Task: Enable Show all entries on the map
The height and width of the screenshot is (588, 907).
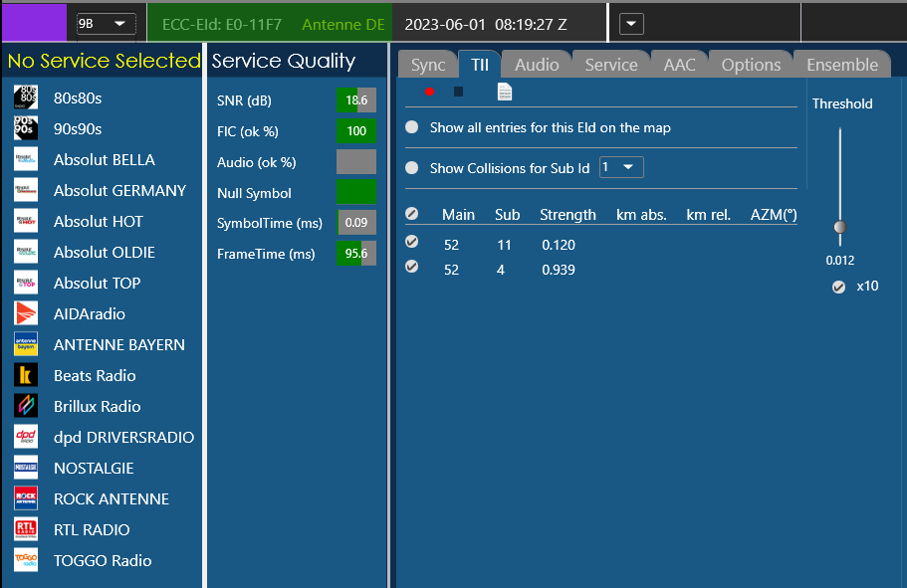Action: (412, 127)
